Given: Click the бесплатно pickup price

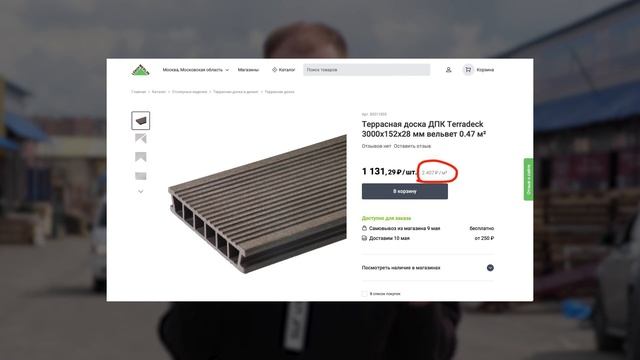Looking at the screenshot, I should [x=482, y=228].
